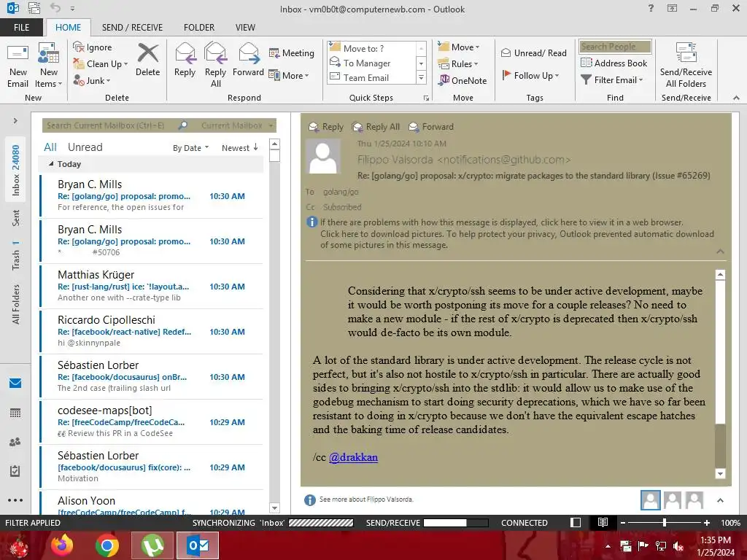Open the Sent folder in the sidebar
The width and height of the screenshot is (747, 560).
point(16,218)
